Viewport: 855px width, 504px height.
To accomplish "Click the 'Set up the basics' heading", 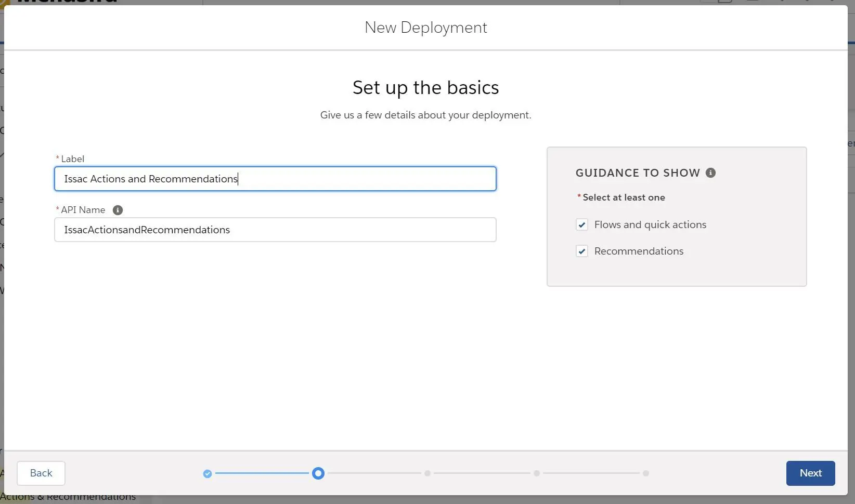I will (x=425, y=88).
